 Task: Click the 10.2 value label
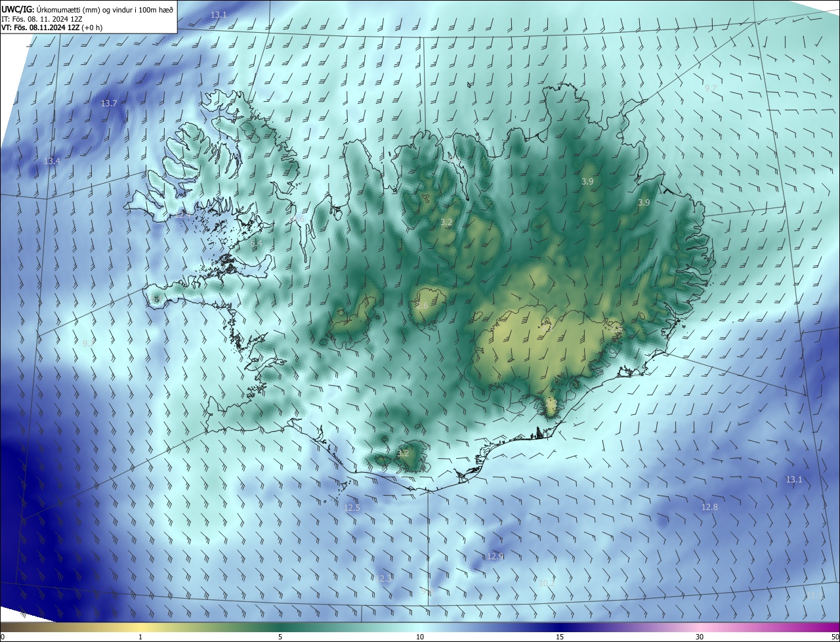547,583
